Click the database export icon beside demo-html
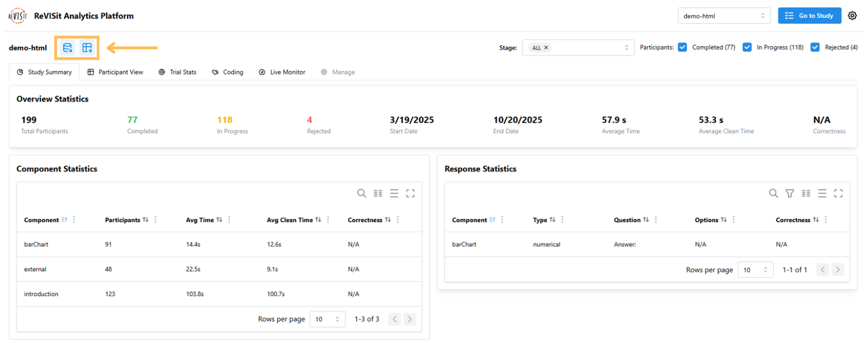This screenshot has height=343, width=868. click(x=67, y=48)
